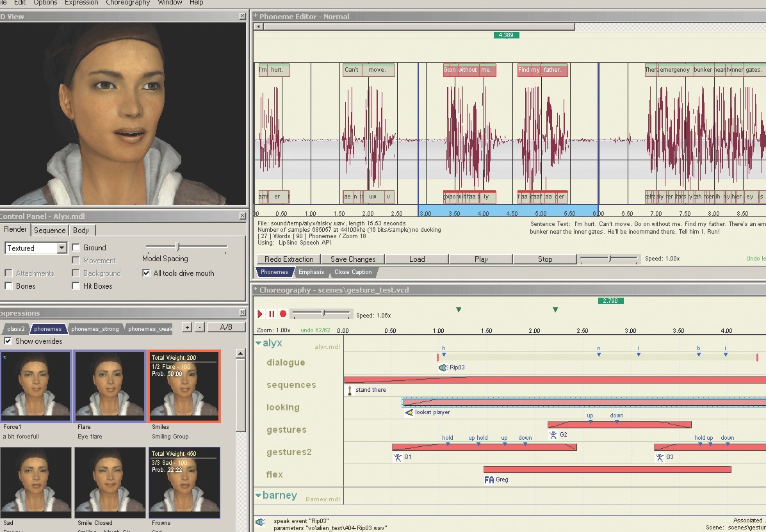Click the Greg flex animation icon
The image size is (766, 532).
489,479
